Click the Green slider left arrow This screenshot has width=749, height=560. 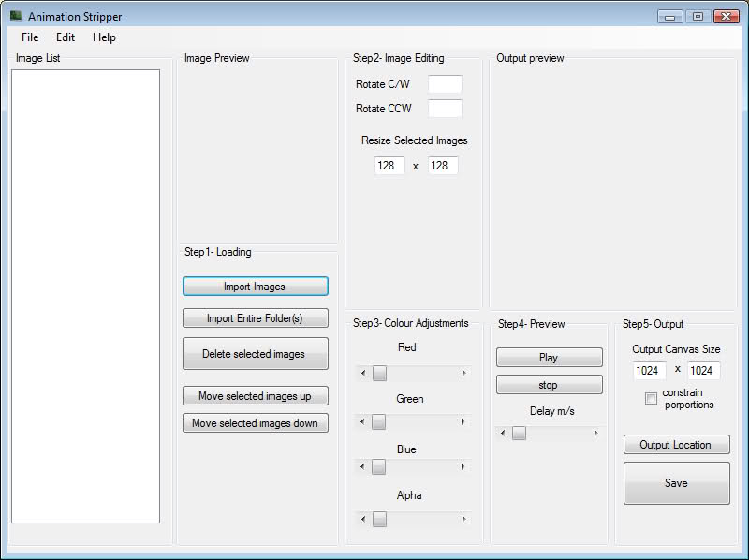(x=362, y=422)
